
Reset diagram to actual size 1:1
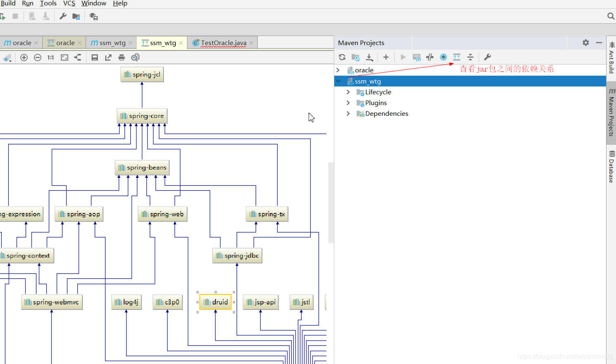click(x=50, y=57)
